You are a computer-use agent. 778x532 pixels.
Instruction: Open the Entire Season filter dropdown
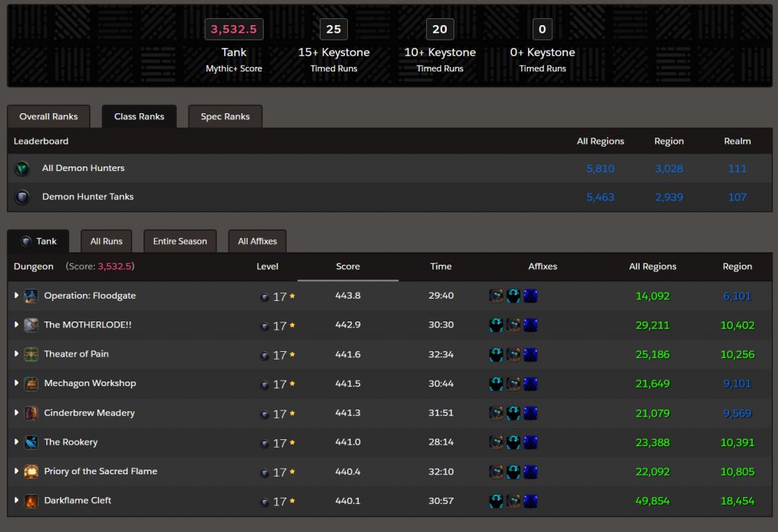(x=180, y=242)
